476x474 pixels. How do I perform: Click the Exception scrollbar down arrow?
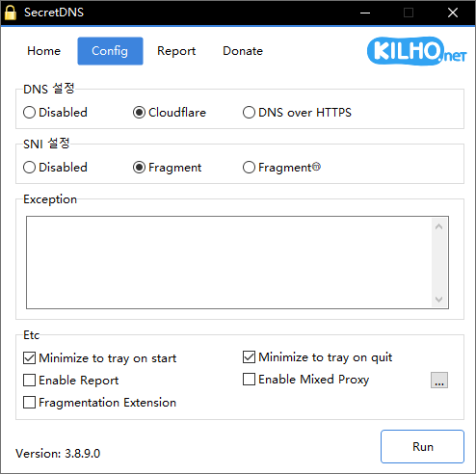point(439,300)
